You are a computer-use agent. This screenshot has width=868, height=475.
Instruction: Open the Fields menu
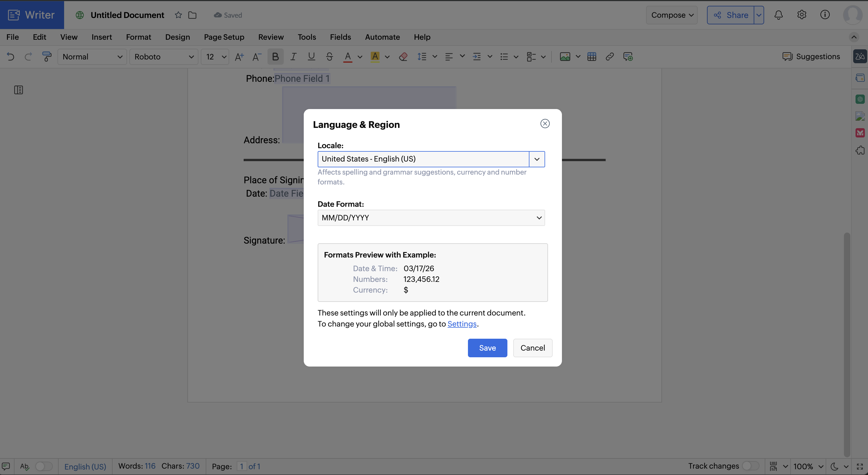coord(340,37)
